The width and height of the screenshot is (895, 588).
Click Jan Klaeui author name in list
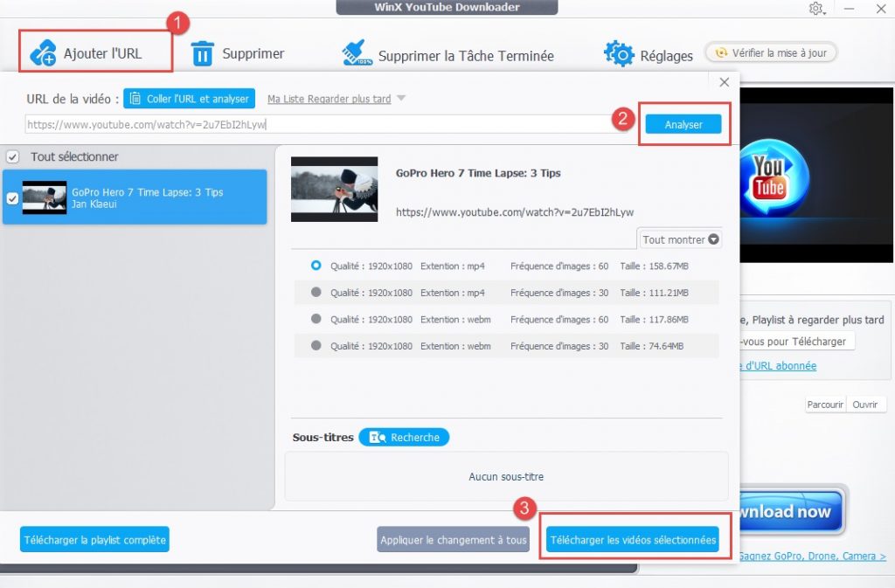(x=94, y=204)
